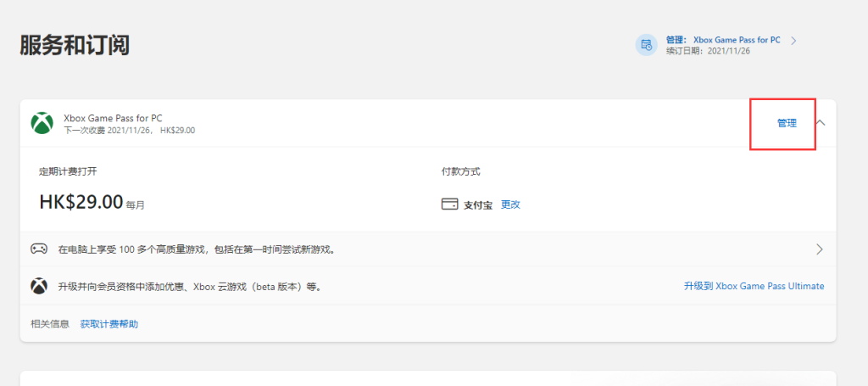Image resolution: width=868 pixels, height=386 pixels.
Task: Click 更改 to change payment method
Action: tap(510, 204)
